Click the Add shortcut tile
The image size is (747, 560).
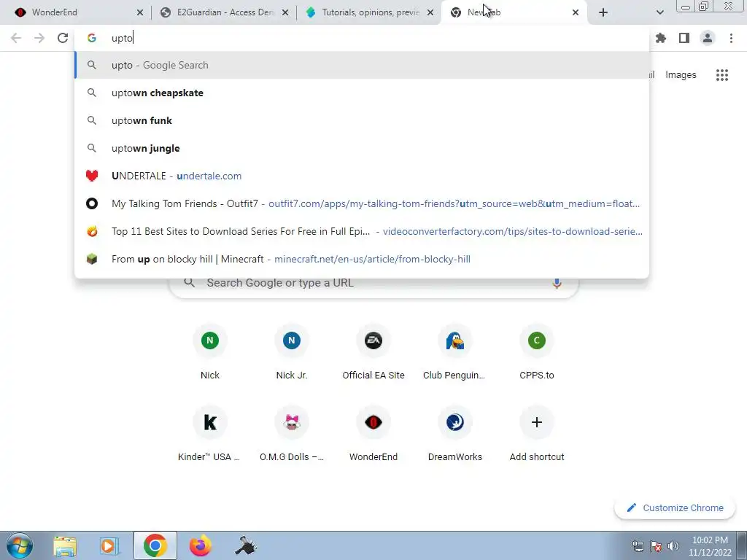point(537,435)
